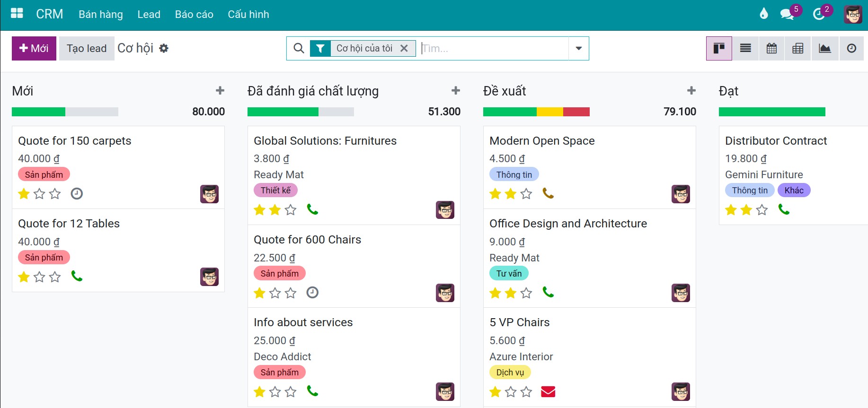Click phone activity on Info about services
The image size is (868, 408).
click(x=312, y=391)
